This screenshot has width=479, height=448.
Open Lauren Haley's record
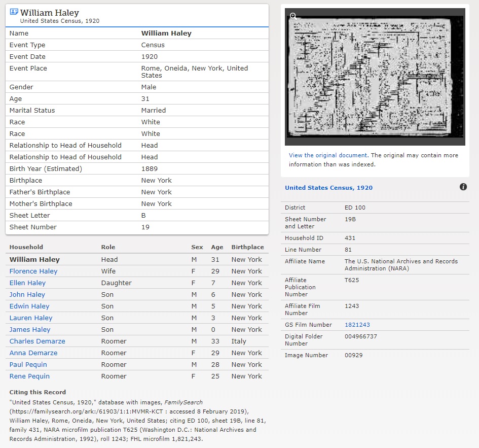tap(31, 318)
